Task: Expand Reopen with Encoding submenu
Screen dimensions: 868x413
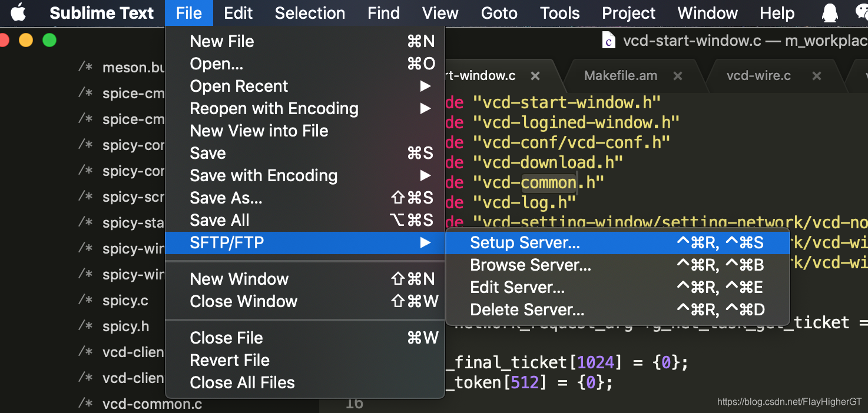Action: click(x=305, y=108)
